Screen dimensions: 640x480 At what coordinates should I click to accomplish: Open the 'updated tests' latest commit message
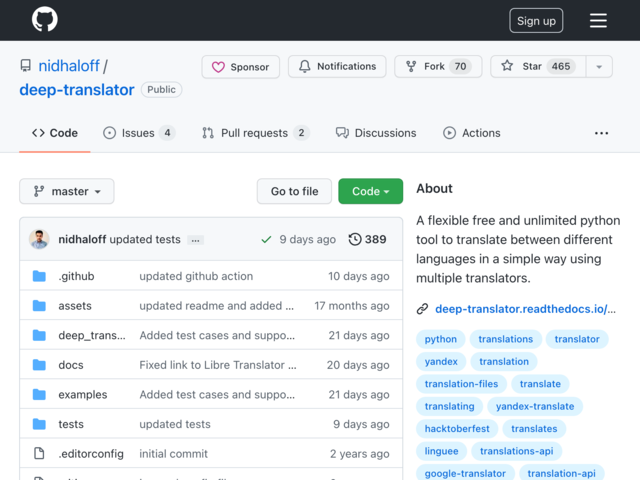coord(145,239)
